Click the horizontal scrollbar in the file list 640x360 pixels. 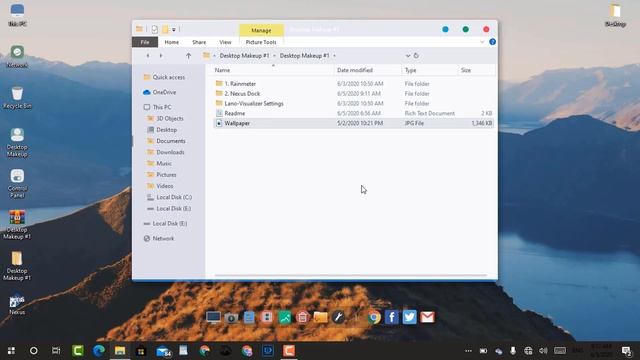(x=350, y=276)
